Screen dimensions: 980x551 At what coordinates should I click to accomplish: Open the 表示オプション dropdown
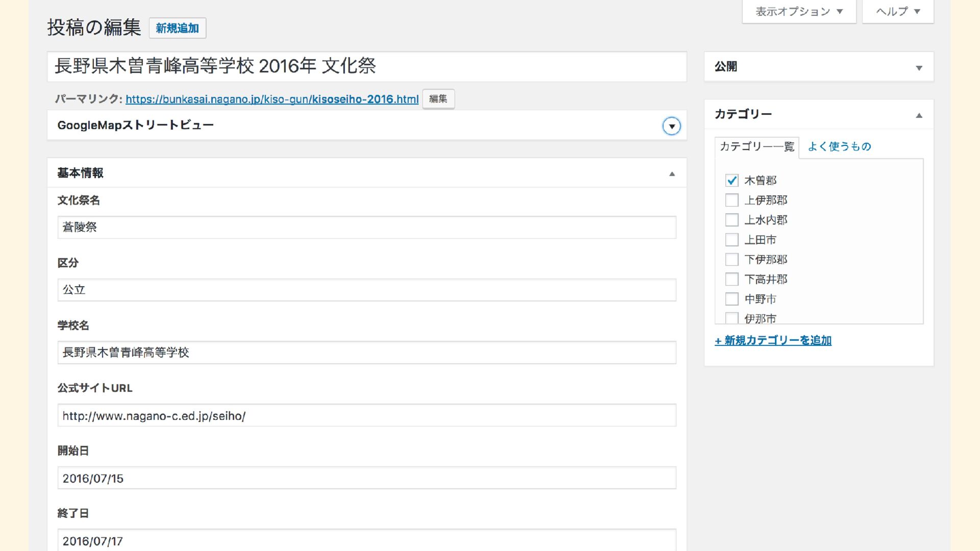[x=799, y=11]
